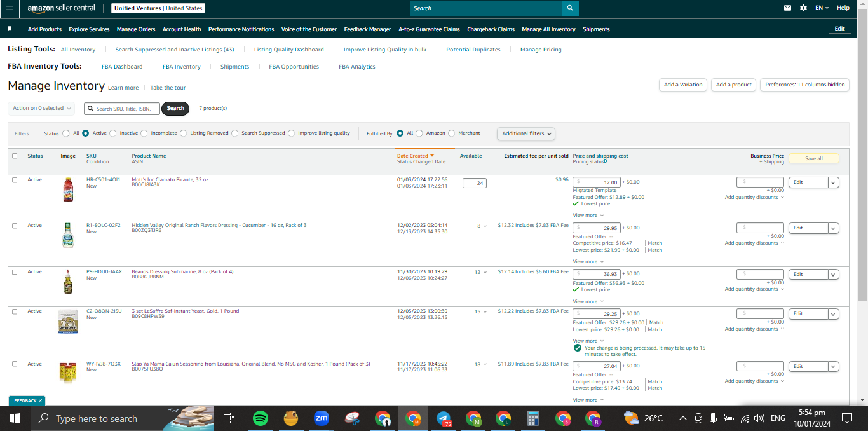Click the pricing status info icon
Viewport: 868px width, 431px height.
click(x=605, y=161)
